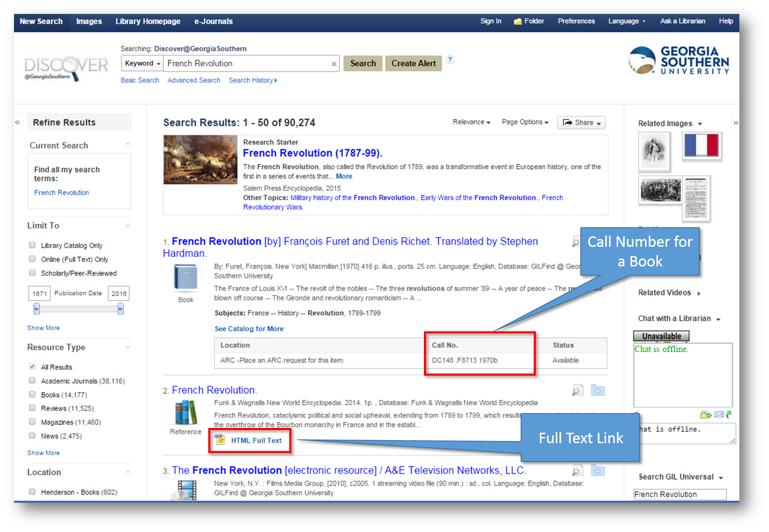Open the Search History link

[253, 80]
